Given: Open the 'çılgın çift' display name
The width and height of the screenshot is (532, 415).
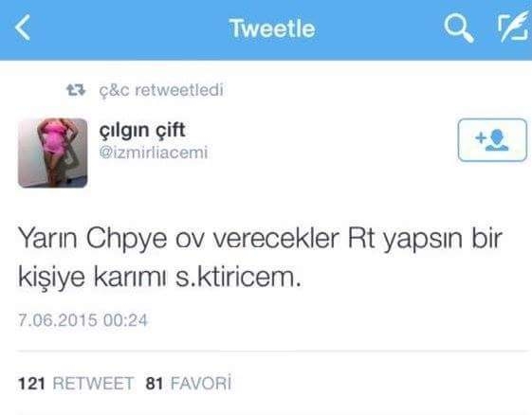Looking at the screenshot, I should [x=142, y=130].
